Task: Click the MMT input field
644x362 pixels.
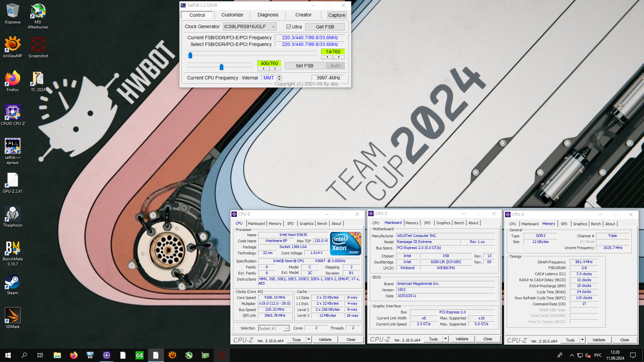Action: pos(269,78)
